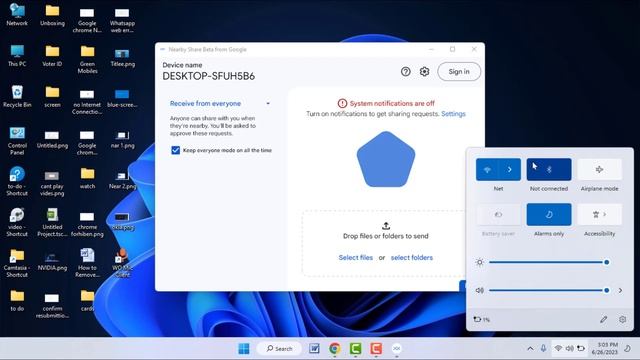This screenshot has width=640, height=360.
Task: Open Nearby Share settings gear
Action: (x=424, y=72)
